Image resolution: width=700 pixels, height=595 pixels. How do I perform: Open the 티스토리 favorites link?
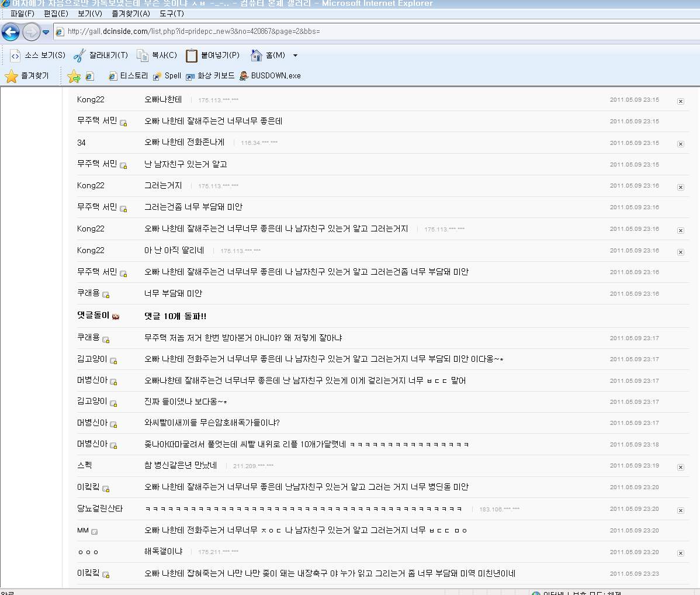pyautogui.click(x=128, y=76)
